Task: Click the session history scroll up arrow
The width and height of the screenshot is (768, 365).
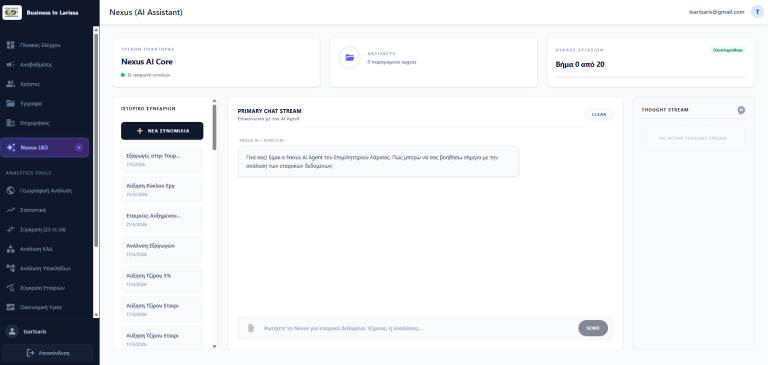Action: click(214, 101)
